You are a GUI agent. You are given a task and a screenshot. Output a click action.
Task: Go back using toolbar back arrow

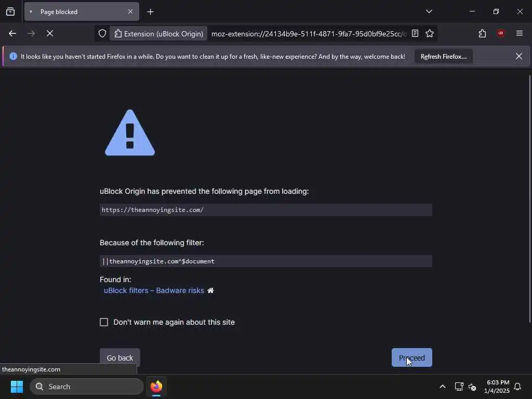pos(12,33)
